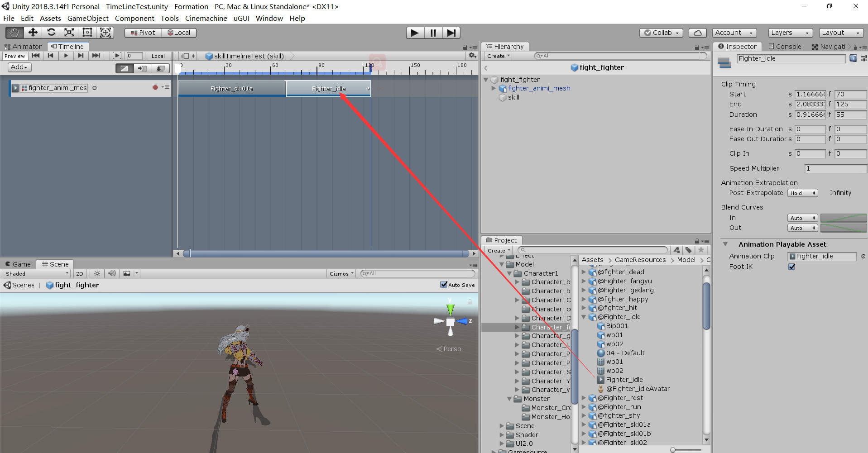Open Inspector help reference icon
The height and width of the screenshot is (453, 868).
[853, 58]
